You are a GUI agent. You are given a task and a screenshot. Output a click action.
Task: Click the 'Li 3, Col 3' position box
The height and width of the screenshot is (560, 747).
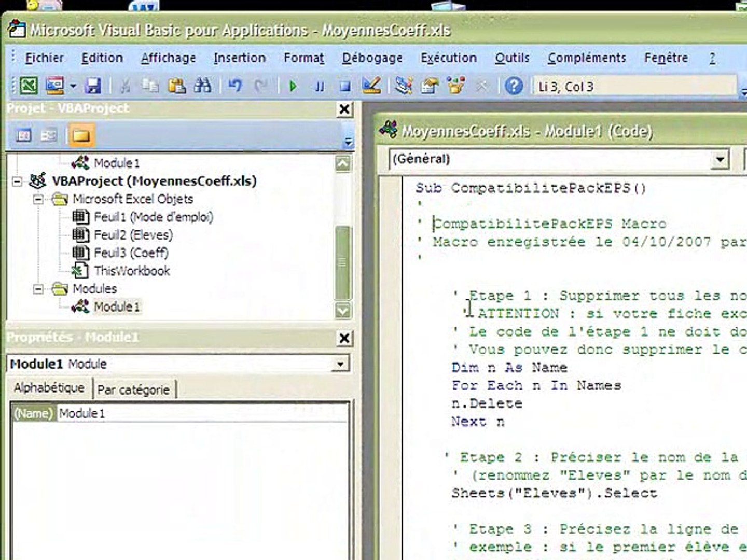pyautogui.click(x=634, y=87)
